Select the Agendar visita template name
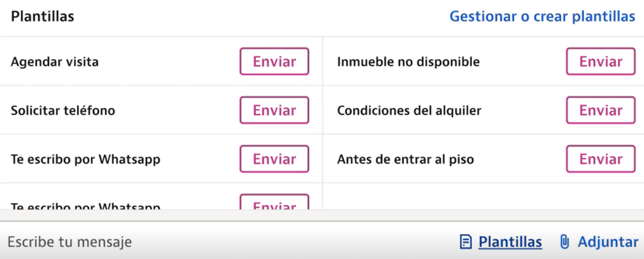Screen dimensions: 644x259 55,62
